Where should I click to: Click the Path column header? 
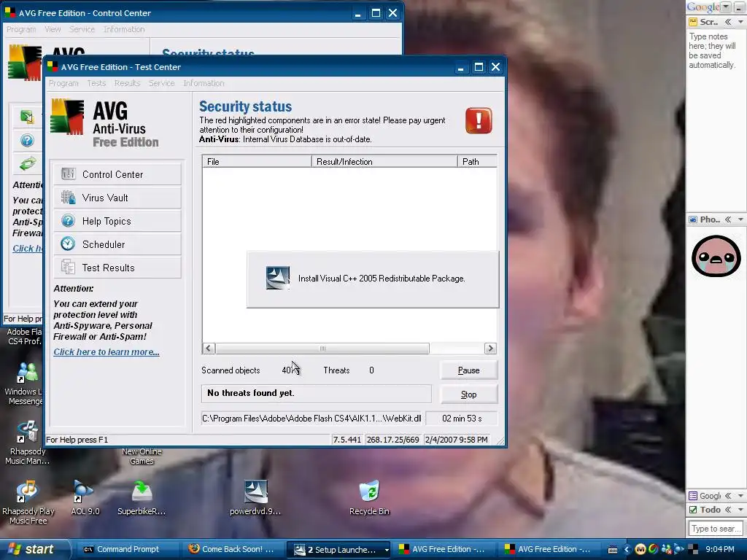477,161
